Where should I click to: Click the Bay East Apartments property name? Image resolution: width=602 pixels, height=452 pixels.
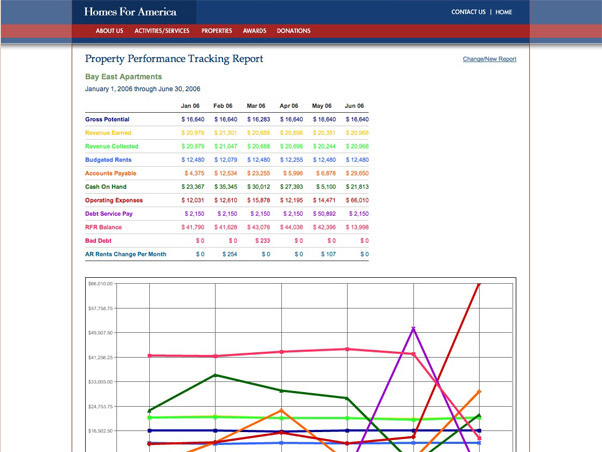(124, 76)
